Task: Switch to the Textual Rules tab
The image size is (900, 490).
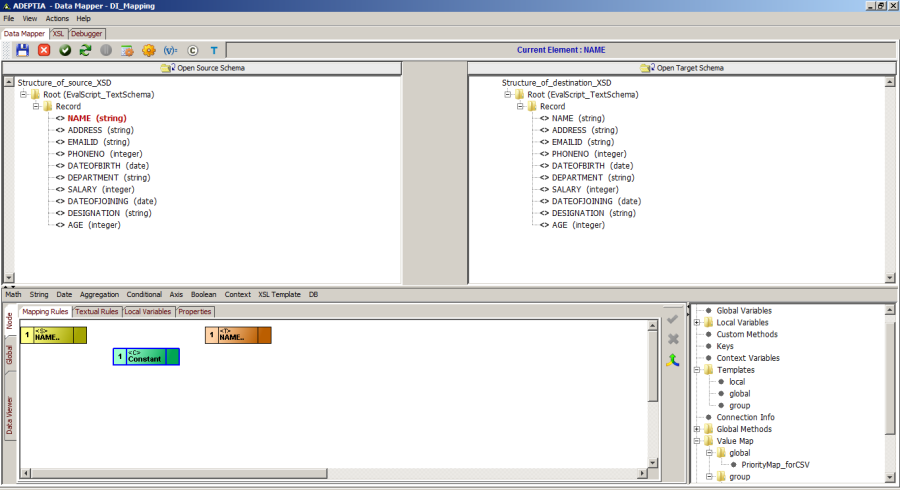Action: click(x=96, y=312)
